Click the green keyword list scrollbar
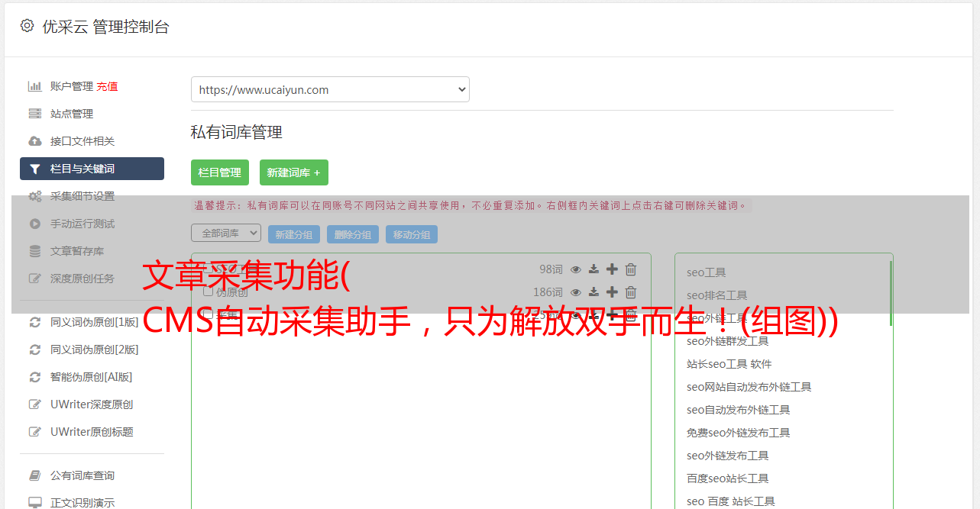Screen dimensions: 980x509 click(x=891, y=293)
